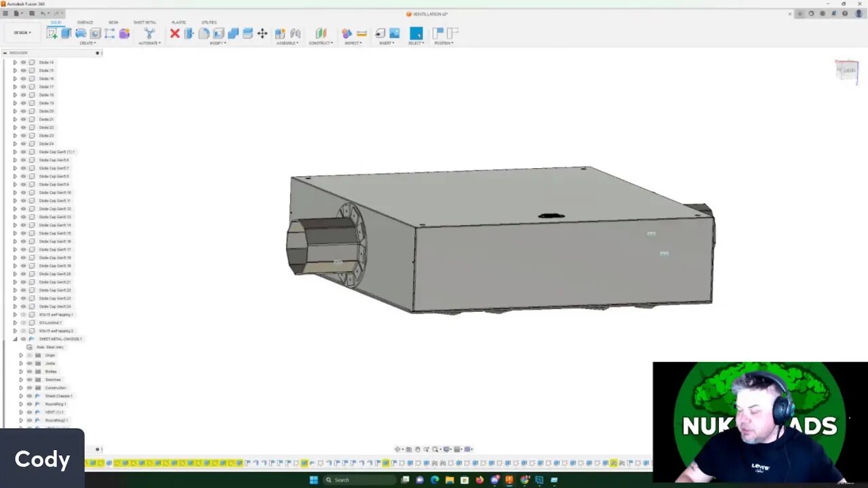Select the Move/Copy arrows tool

262,33
